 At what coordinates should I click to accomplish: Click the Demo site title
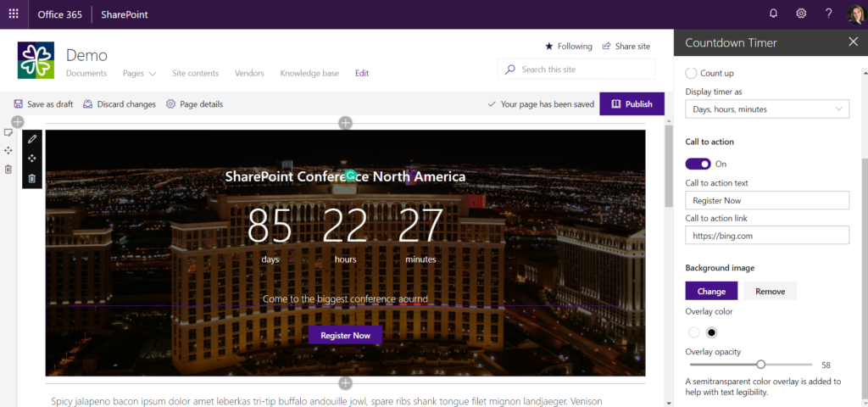(x=86, y=55)
